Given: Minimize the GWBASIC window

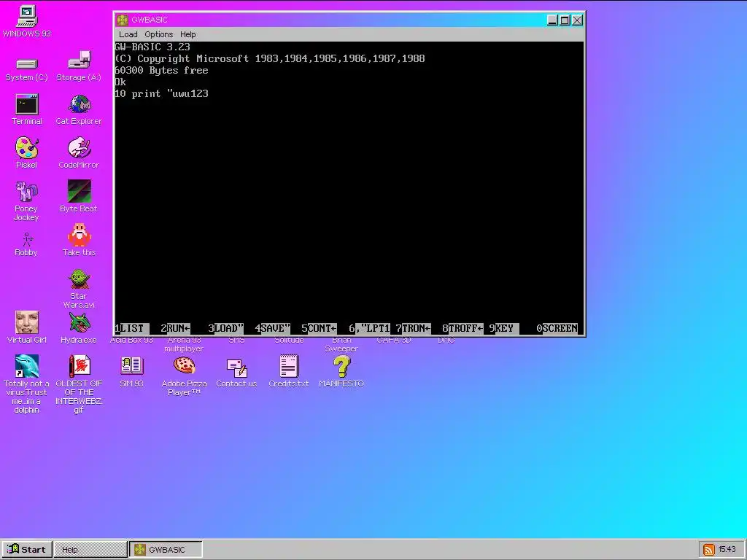Looking at the screenshot, I should (552, 20).
